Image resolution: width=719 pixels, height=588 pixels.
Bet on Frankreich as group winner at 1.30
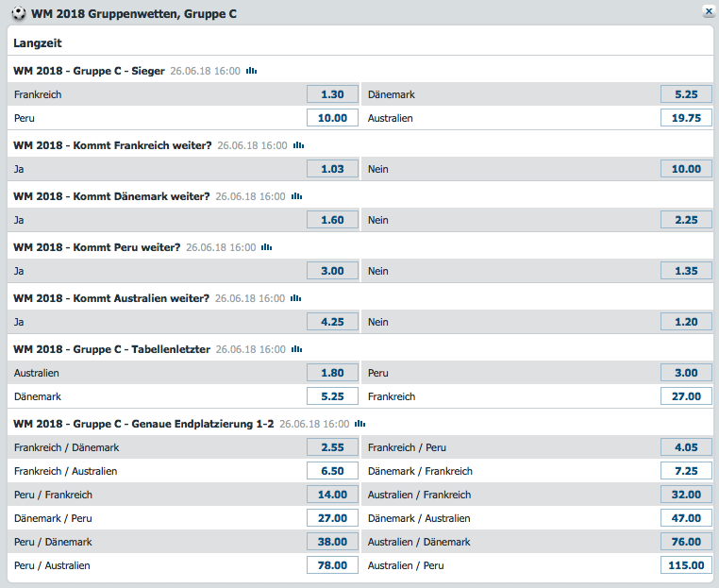pos(332,94)
